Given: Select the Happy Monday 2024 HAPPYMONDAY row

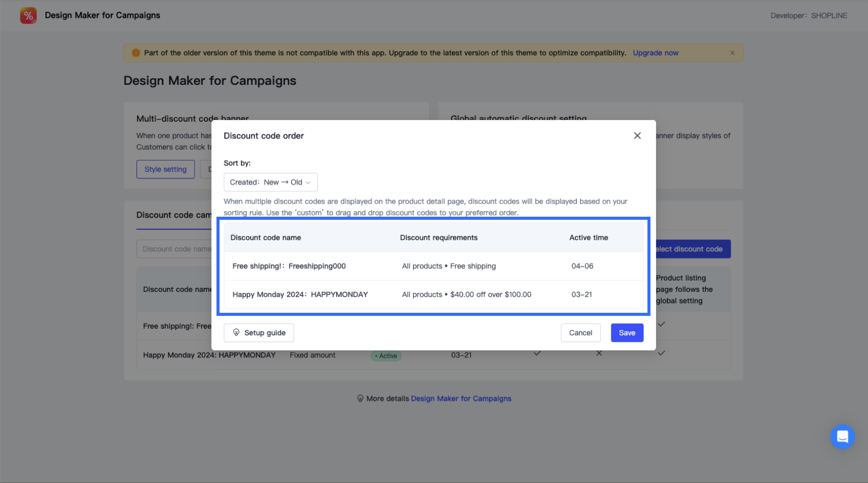Looking at the screenshot, I should [433, 294].
